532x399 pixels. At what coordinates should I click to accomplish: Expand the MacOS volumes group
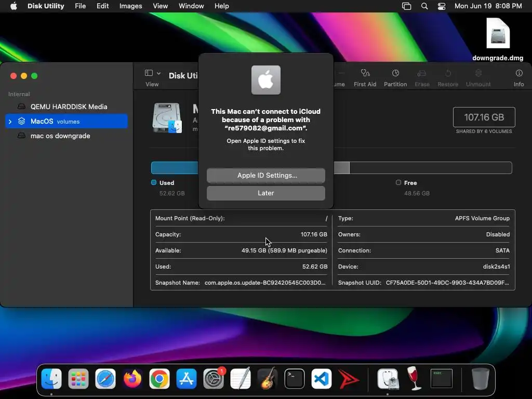10,122
